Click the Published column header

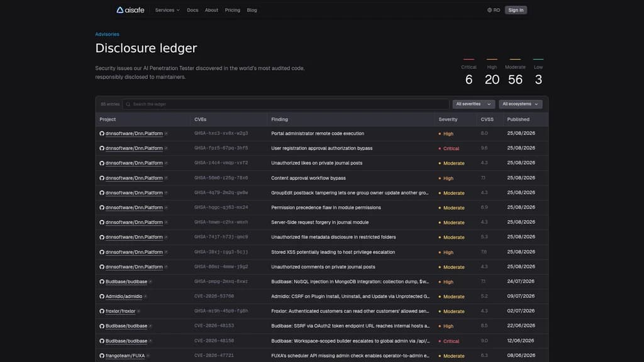(518, 119)
